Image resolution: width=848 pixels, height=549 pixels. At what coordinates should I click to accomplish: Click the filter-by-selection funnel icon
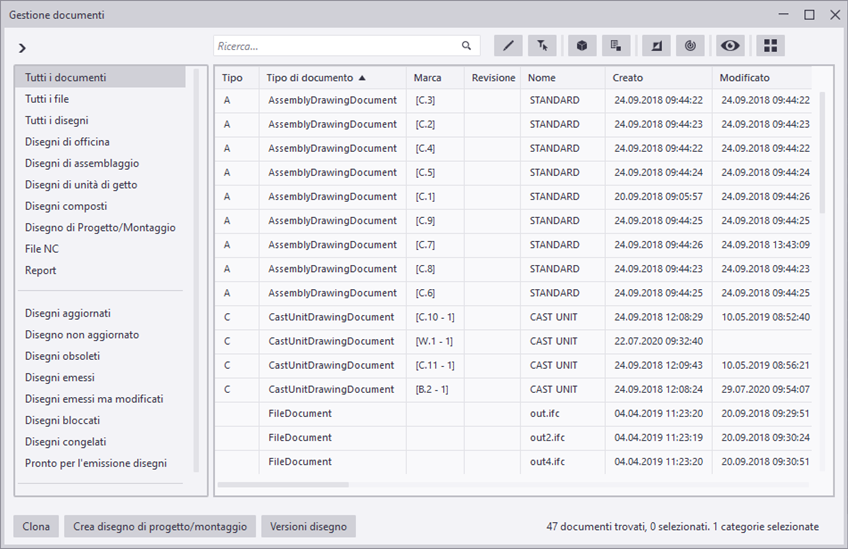(542, 46)
